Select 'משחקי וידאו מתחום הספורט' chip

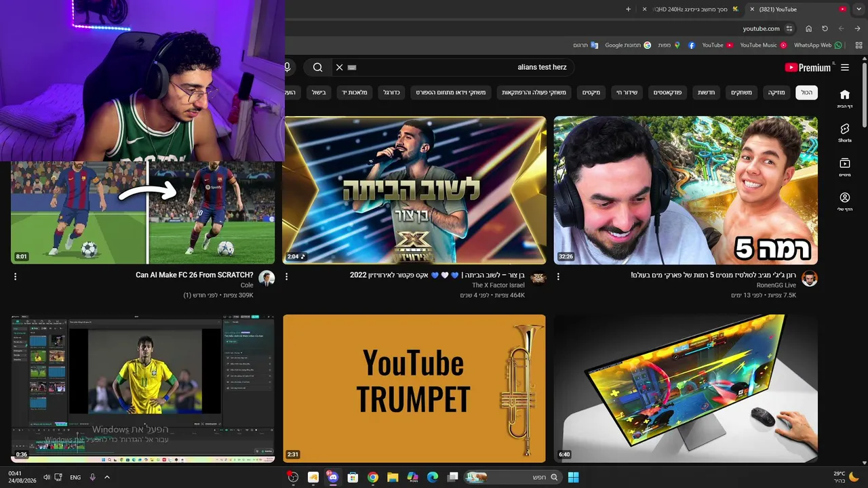451,92
